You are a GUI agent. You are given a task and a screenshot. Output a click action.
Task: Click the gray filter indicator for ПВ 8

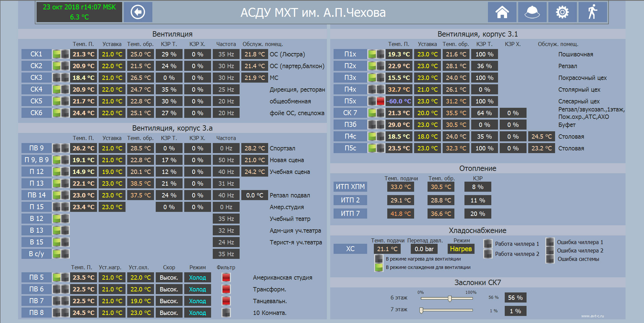pos(226,313)
